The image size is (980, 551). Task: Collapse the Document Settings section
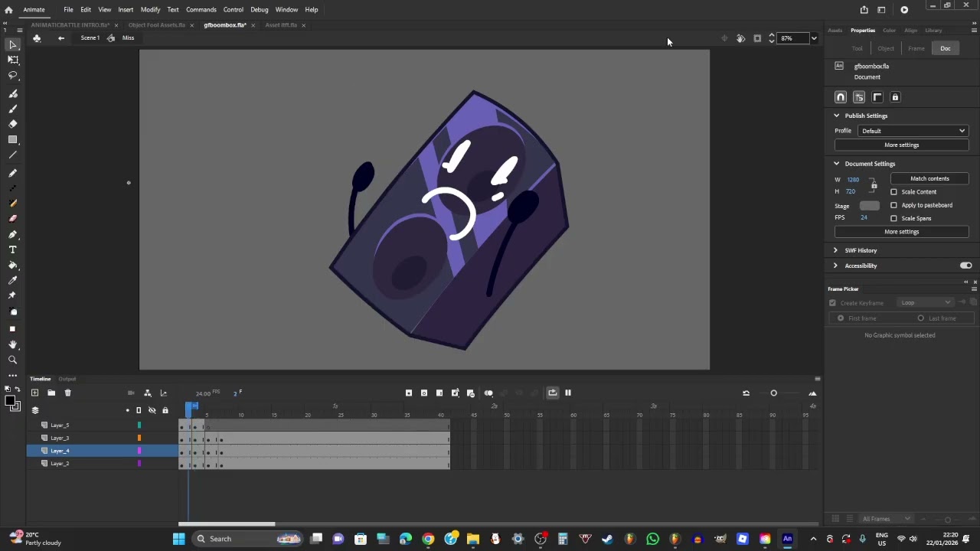[836, 164]
